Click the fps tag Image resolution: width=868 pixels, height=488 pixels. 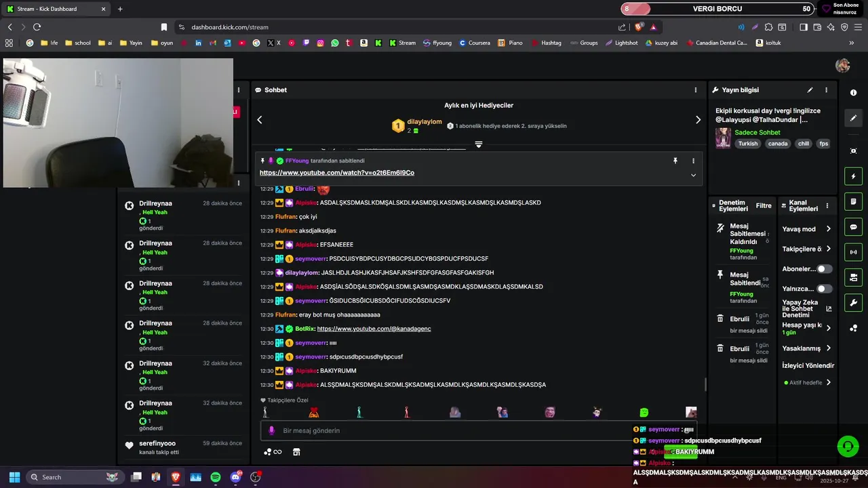pos(823,144)
